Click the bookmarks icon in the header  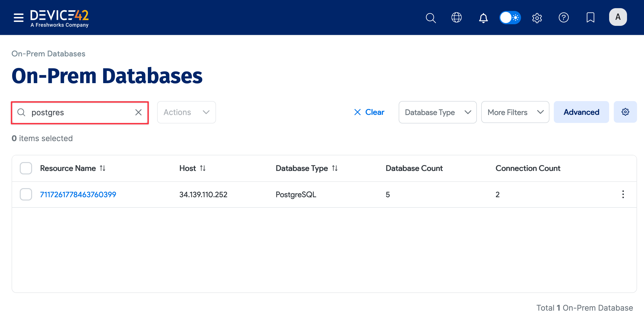[x=590, y=17]
